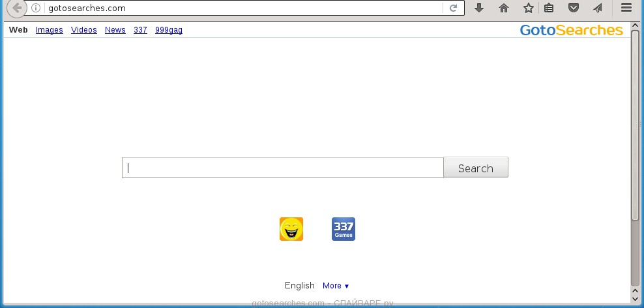The image size is (644, 308).
Task: Show bookmarks list icon
Action: [549, 8]
